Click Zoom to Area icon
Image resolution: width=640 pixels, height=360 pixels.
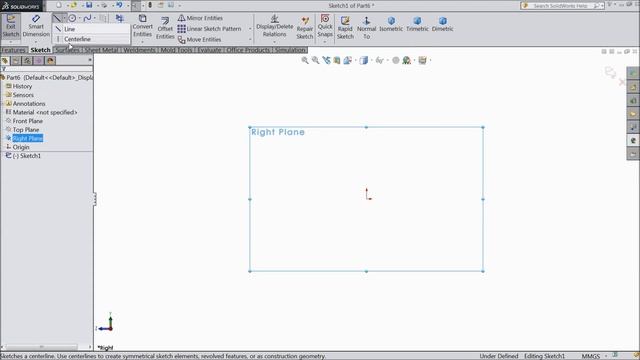[x=316, y=60]
